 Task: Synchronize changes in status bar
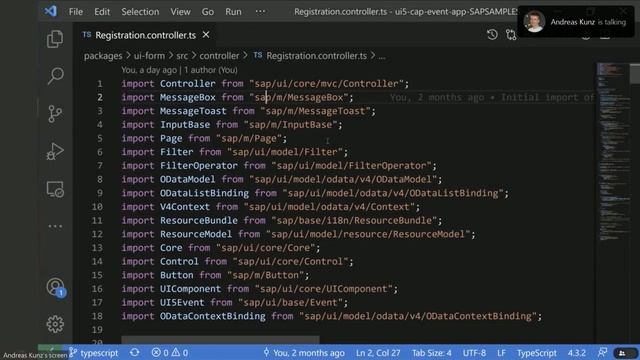coord(135,353)
